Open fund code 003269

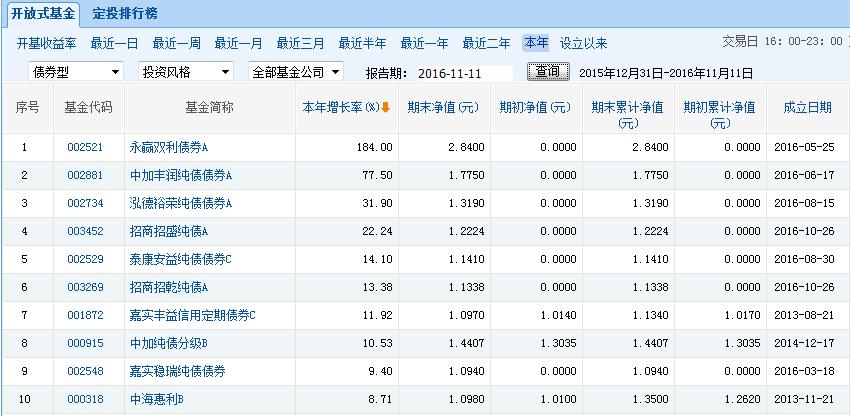(x=85, y=288)
